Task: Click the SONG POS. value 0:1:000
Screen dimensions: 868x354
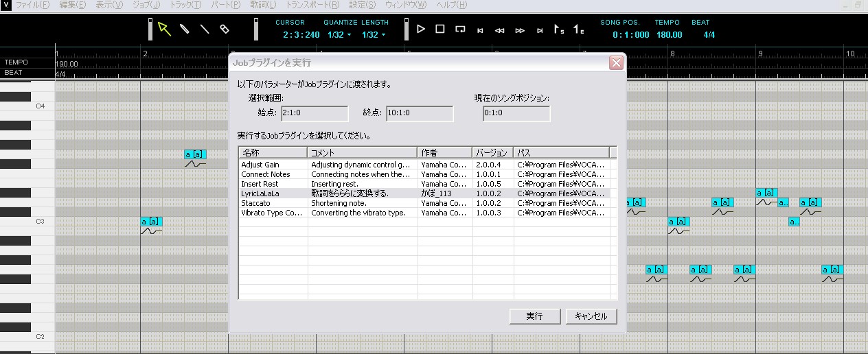Action: click(x=630, y=34)
